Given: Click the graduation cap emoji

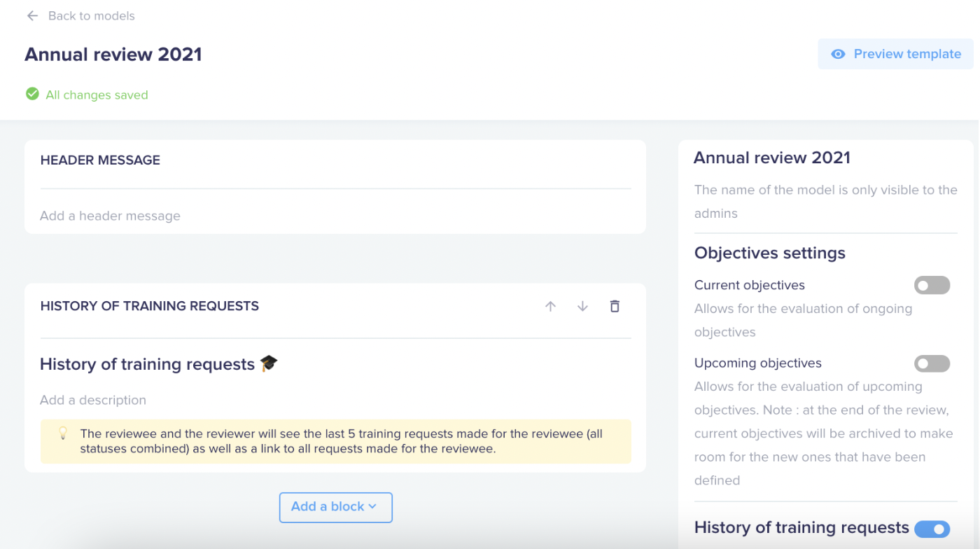Looking at the screenshot, I should tap(269, 363).
